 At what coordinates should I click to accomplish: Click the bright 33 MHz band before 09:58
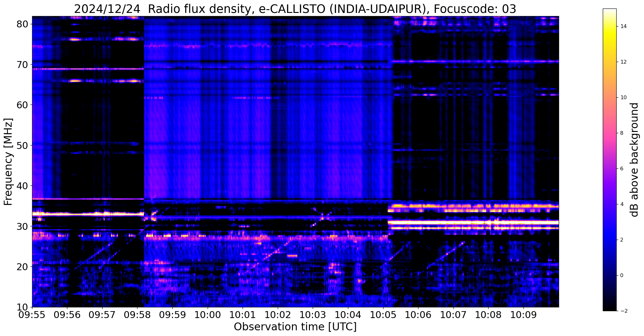tap(88, 214)
